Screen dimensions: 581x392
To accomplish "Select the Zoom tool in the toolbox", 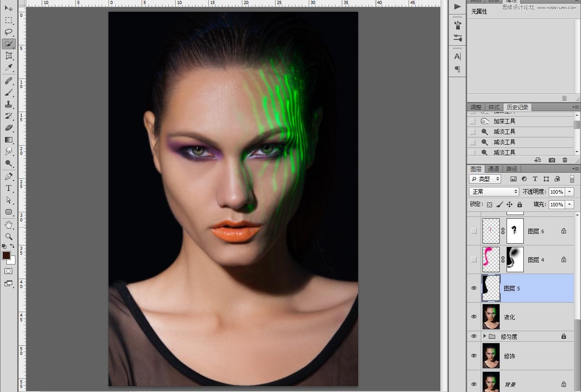I will coord(9,237).
